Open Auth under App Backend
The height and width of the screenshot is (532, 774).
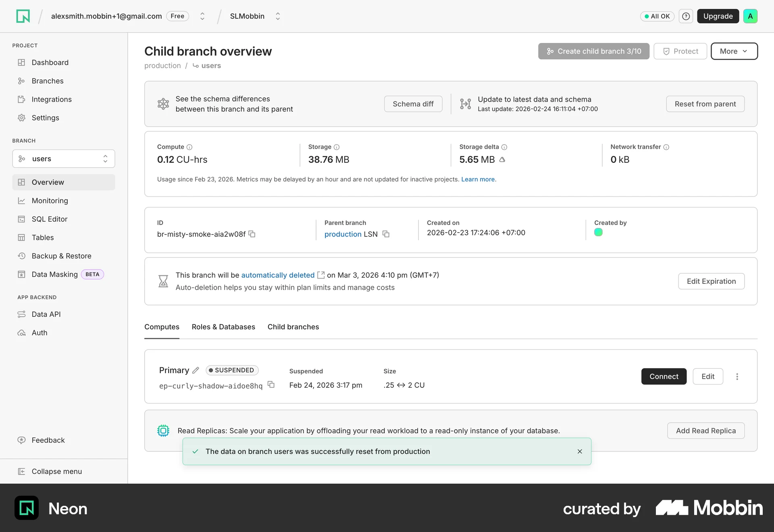pos(64,333)
